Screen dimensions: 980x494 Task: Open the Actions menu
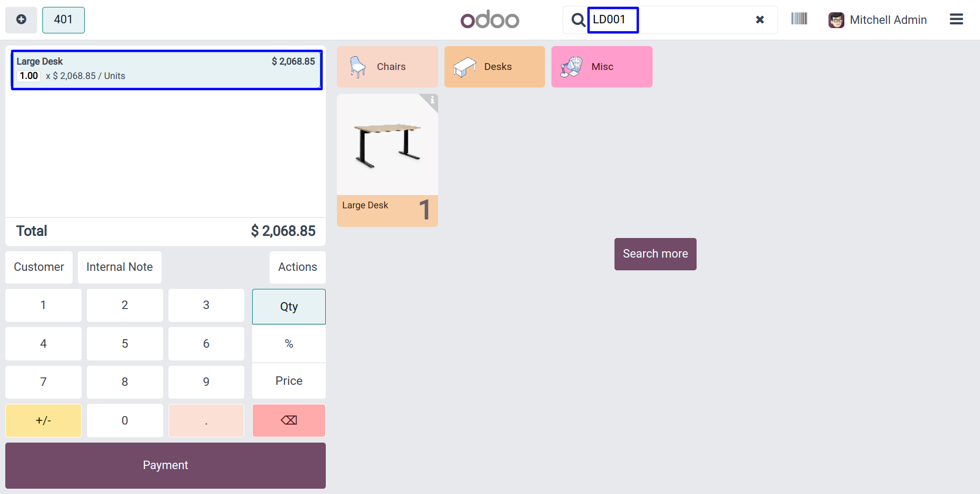(297, 267)
